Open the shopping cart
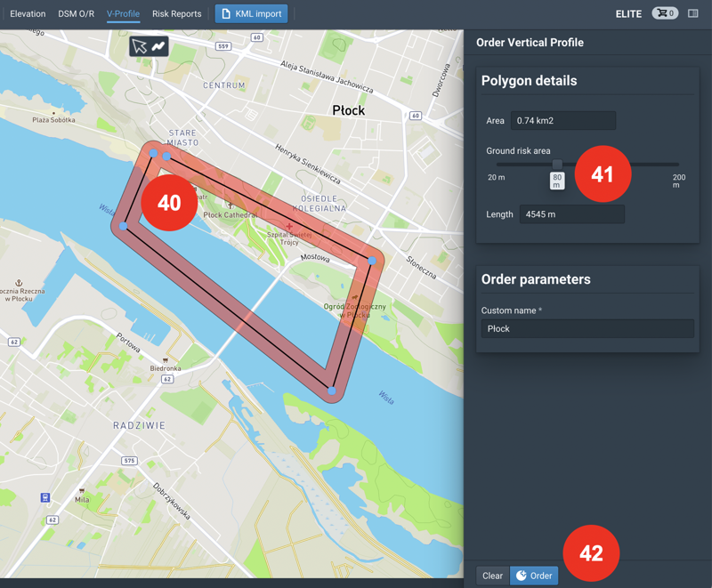The image size is (712, 588). click(x=664, y=13)
